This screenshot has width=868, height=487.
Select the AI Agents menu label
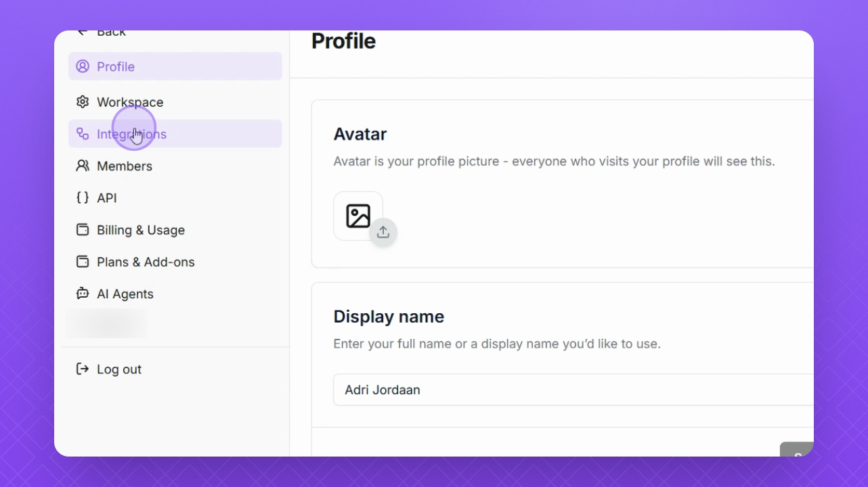pos(125,294)
